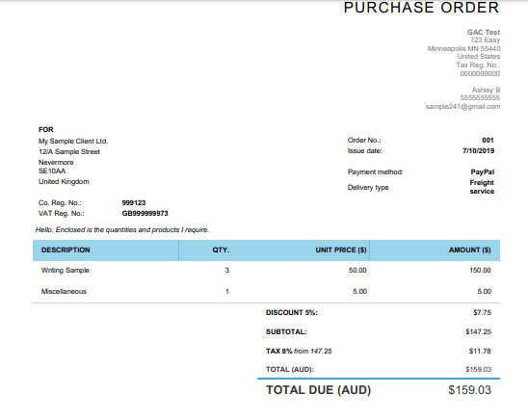Click the small $159.03 in TOTAL (AUD) row
528x420 pixels.
(x=479, y=370)
